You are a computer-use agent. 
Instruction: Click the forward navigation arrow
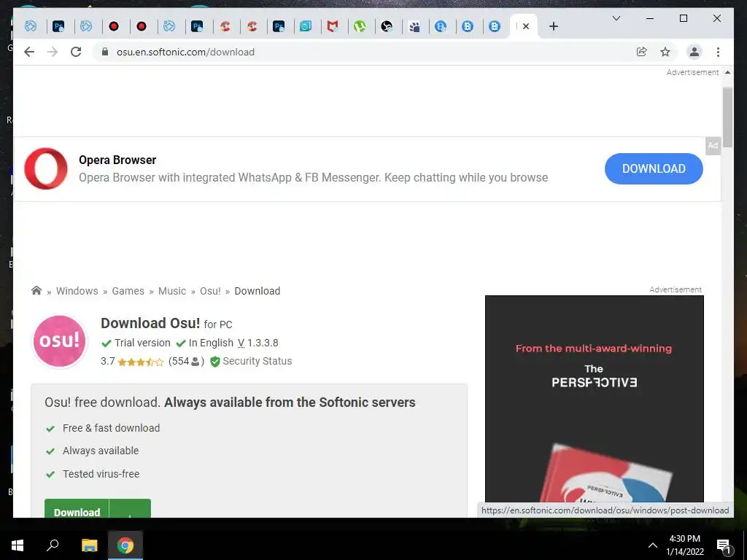[53, 52]
